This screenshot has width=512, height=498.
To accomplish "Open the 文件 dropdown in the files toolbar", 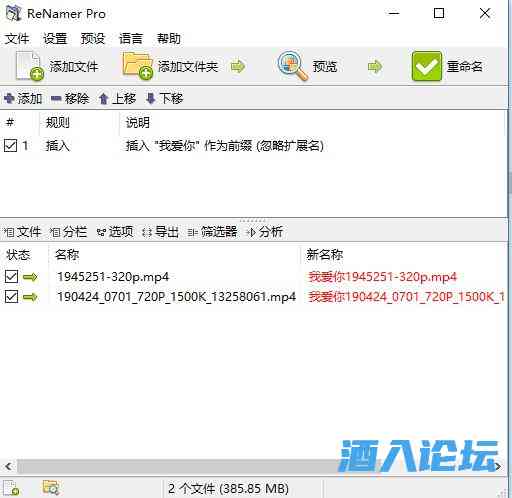I will pos(22,232).
